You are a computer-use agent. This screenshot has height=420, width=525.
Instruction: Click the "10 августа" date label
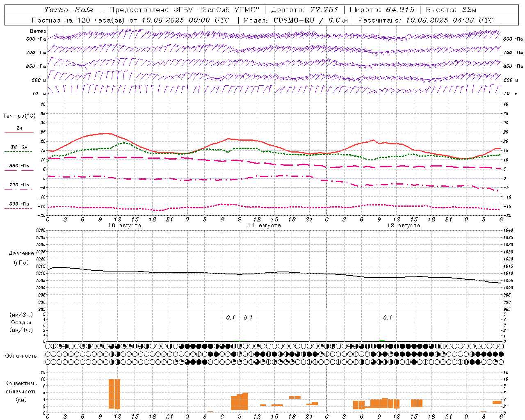125,226
